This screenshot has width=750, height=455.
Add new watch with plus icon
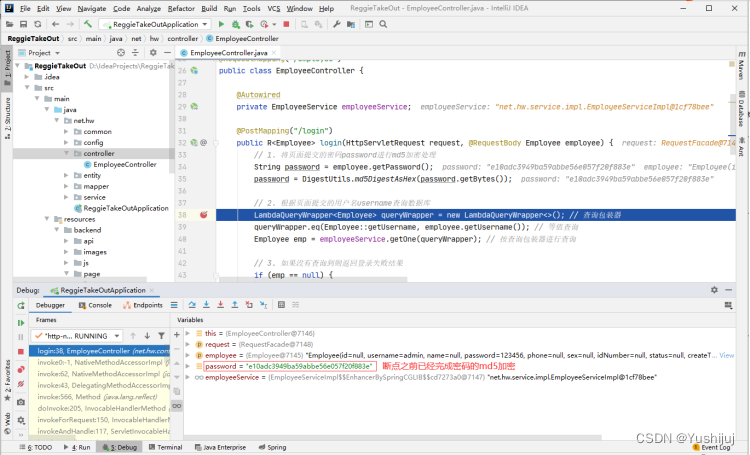click(176, 335)
